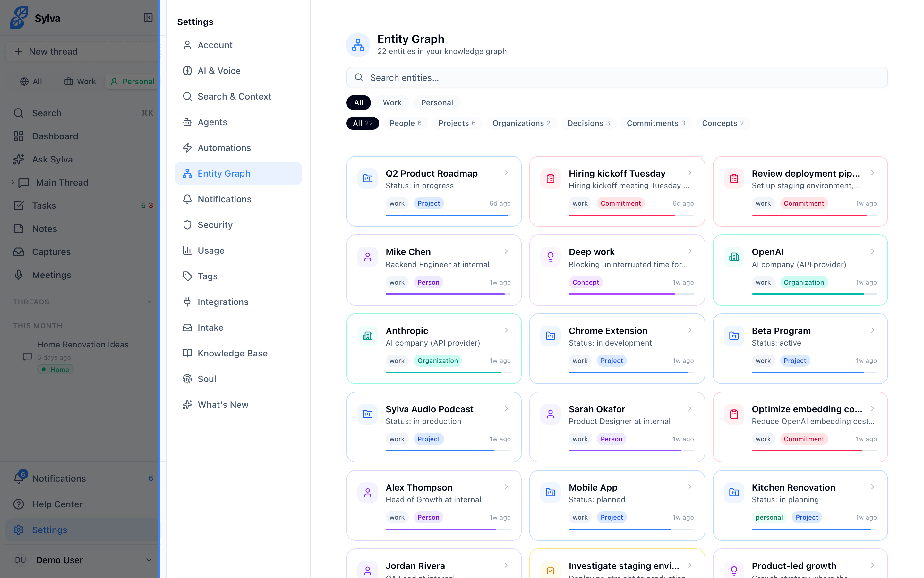The height and width of the screenshot is (578, 924).
Task: Open Integrations plug icon
Action: pos(187,302)
